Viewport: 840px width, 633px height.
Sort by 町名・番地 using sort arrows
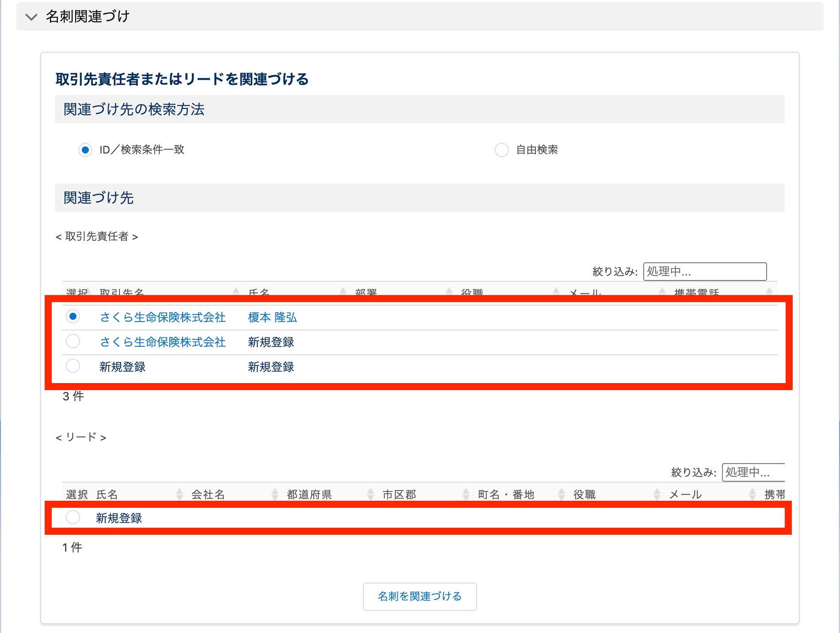coord(561,494)
